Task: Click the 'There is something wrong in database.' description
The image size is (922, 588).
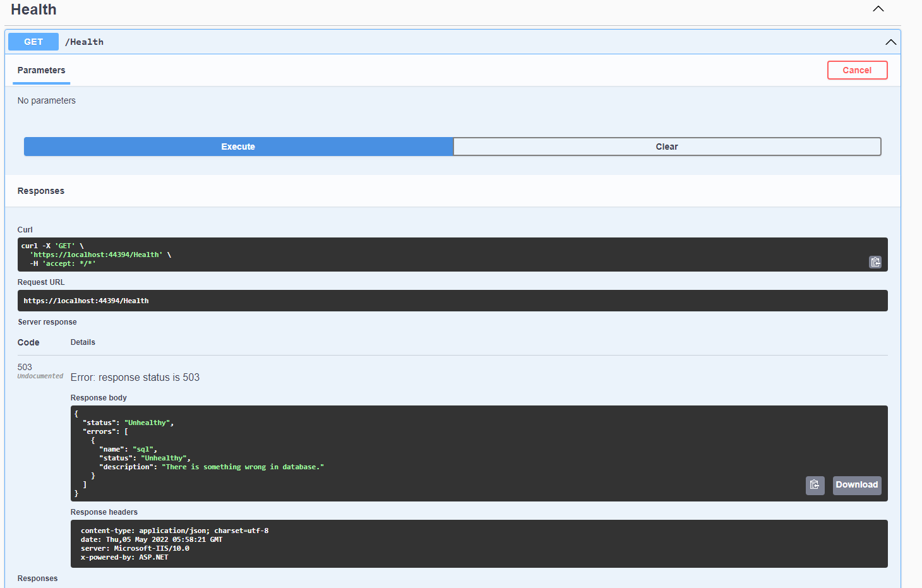Action: pos(243,467)
